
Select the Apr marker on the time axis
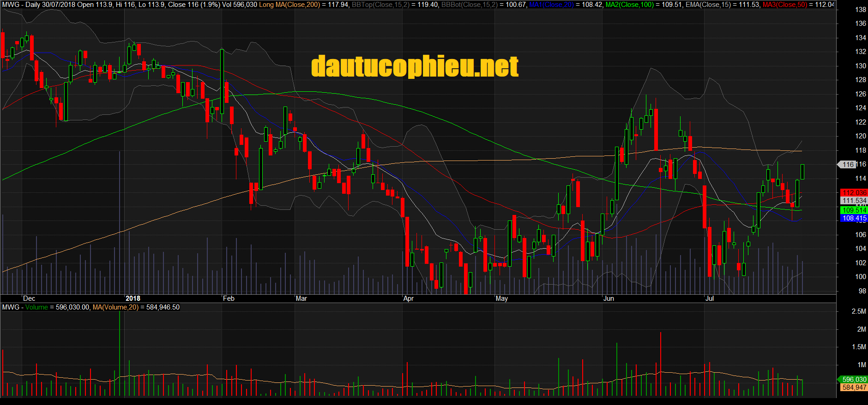point(408,298)
